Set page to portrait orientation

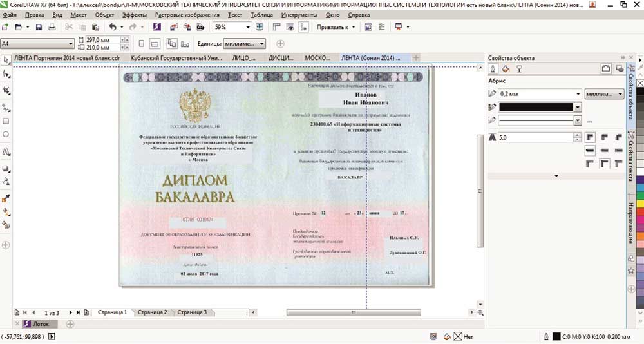tap(141, 44)
